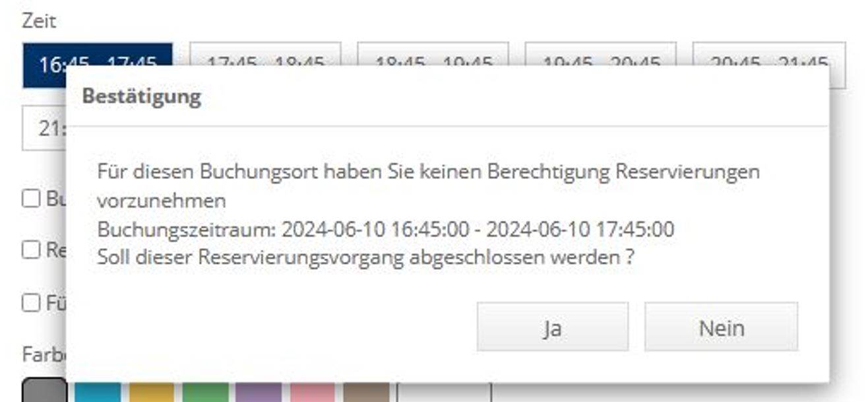Toggle the checkbox starting with Fü

31,302
